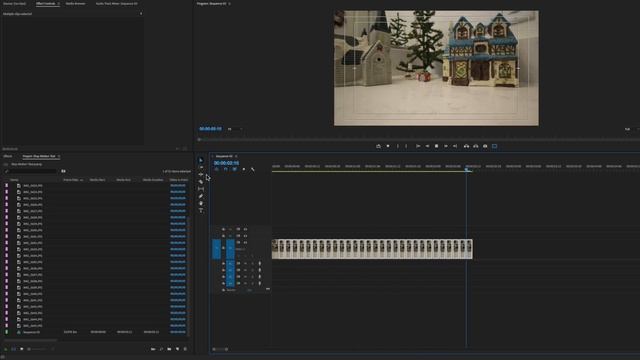Screen dimensions: 640x360
Task: Add a marker from the timeline header
Action: [244, 169]
